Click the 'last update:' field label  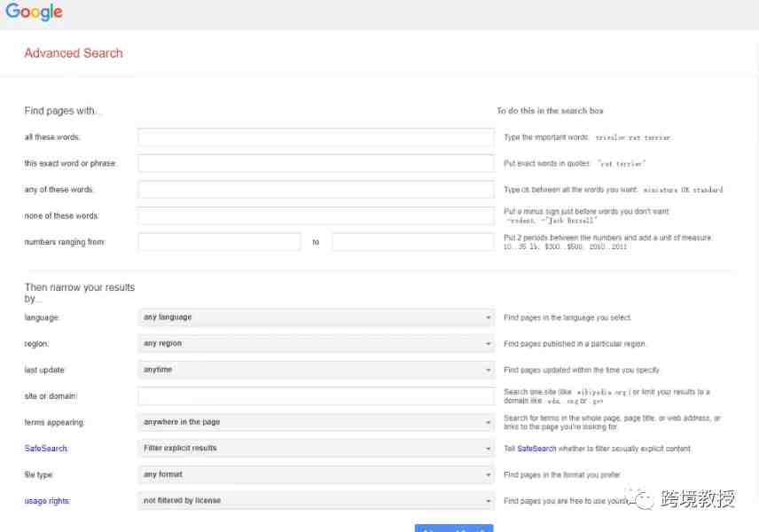[44, 370]
